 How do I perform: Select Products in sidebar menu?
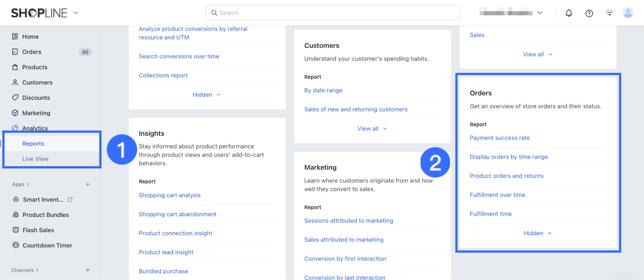(x=34, y=67)
